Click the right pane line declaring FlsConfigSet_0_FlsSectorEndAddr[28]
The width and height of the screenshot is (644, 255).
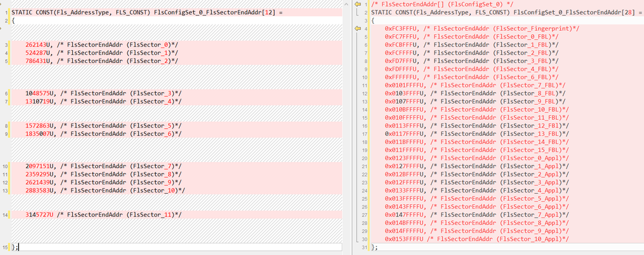[507, 12]
